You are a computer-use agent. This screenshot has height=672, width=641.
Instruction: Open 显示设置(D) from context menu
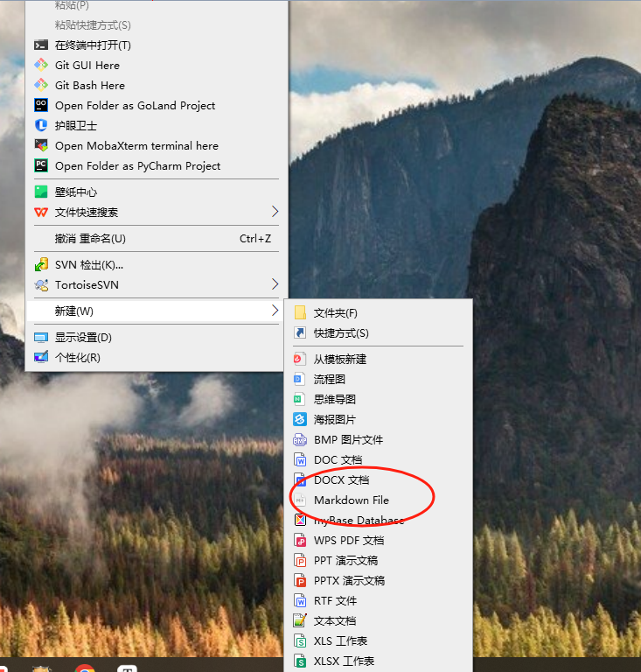click(x=83, y=337)
